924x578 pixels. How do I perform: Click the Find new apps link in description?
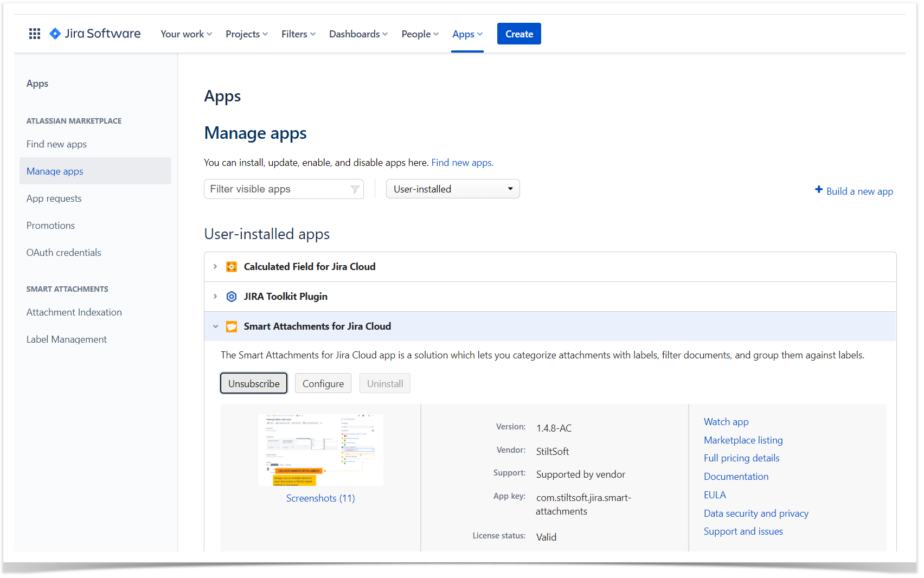pyautogui.click(x=463, y=163)
